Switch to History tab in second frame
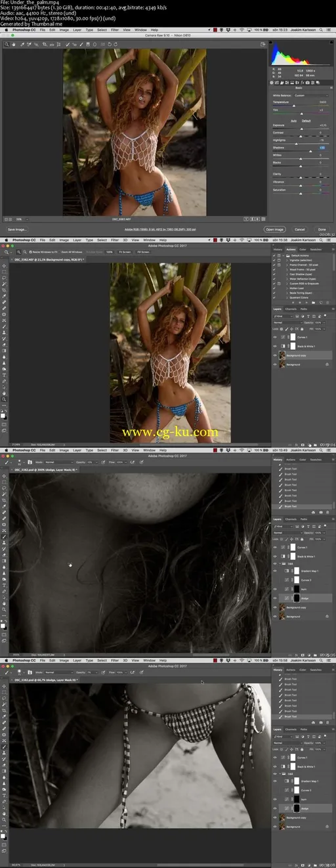This screenshot has height=868, width=336. (278, 250)
